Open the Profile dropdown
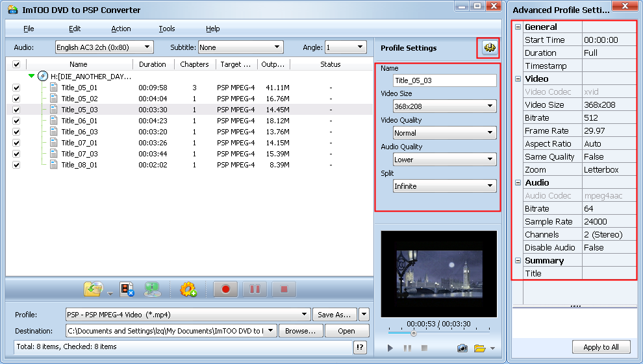The width and height of the screenshot is (643, 364). pos(188,315)
